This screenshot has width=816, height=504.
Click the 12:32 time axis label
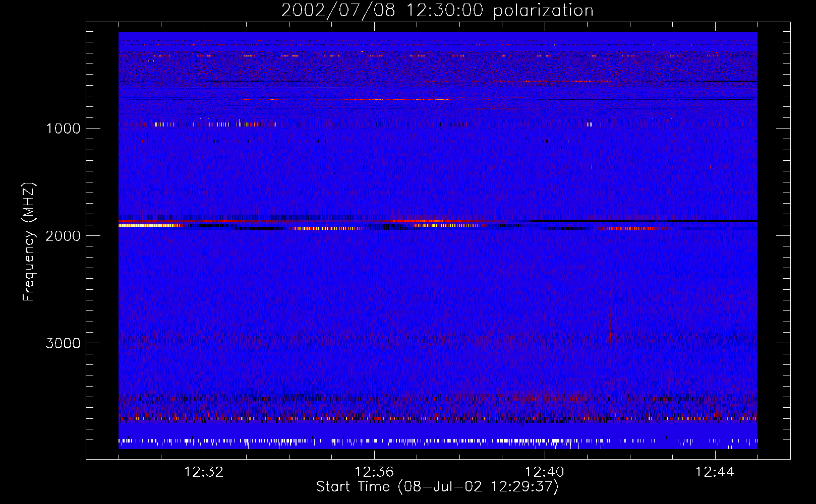[204, 472]
